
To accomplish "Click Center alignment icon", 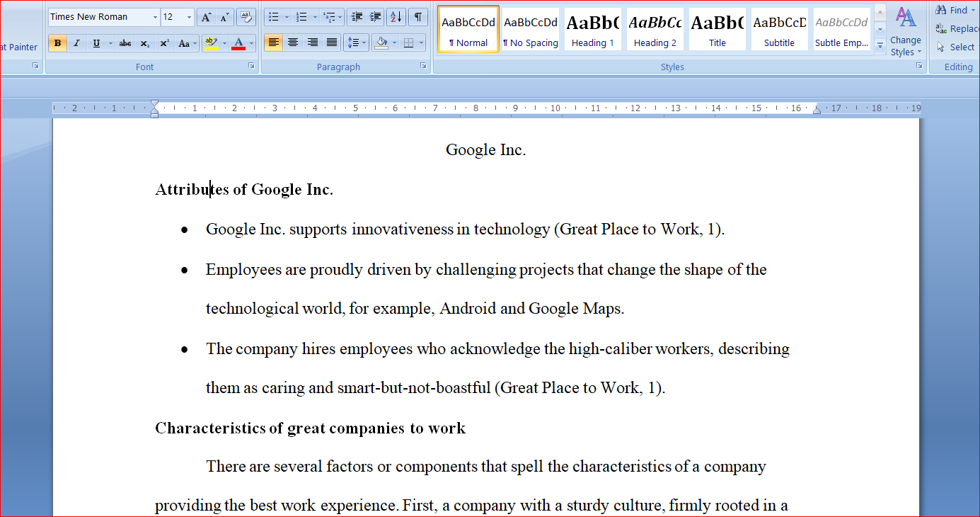I will point(293,43).
